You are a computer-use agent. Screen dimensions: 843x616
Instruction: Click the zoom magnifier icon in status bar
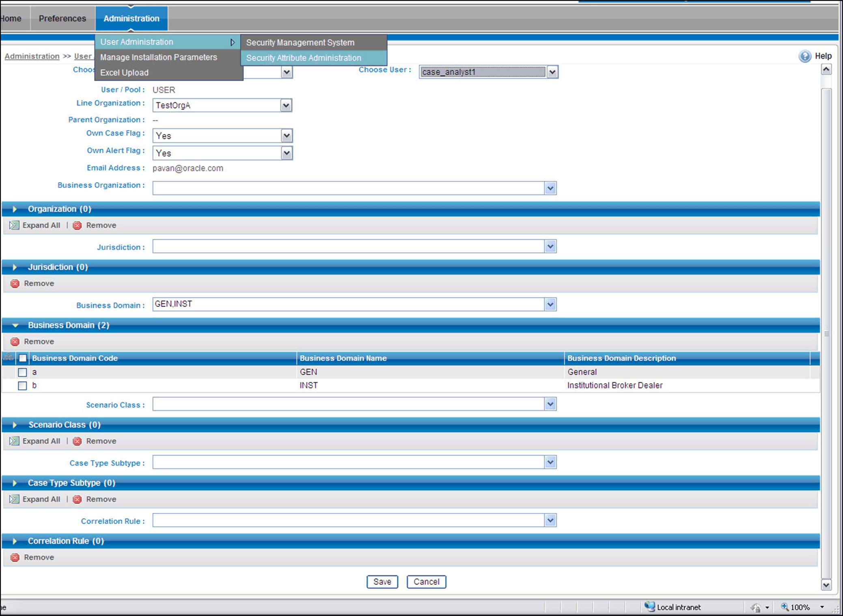[785, 607]
